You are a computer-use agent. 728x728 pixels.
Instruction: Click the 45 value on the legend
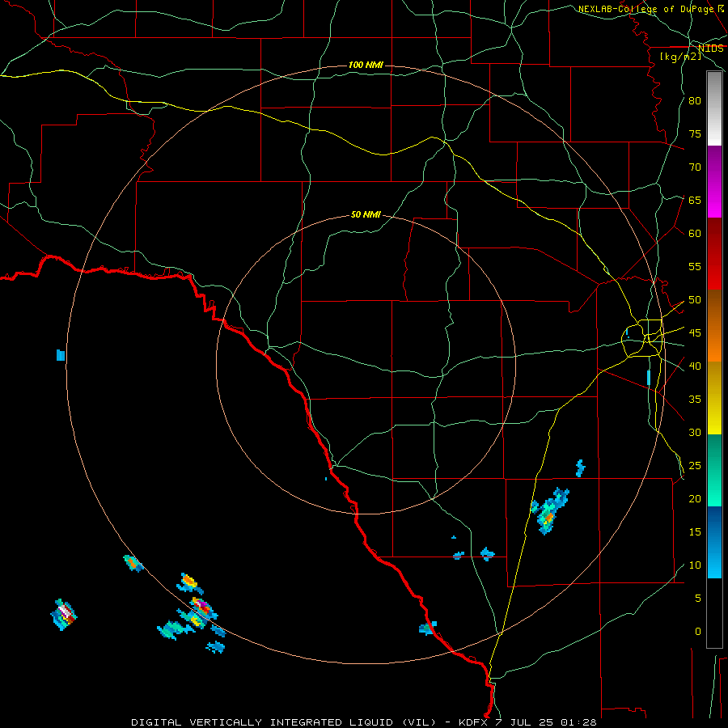[x=695, y=333]
